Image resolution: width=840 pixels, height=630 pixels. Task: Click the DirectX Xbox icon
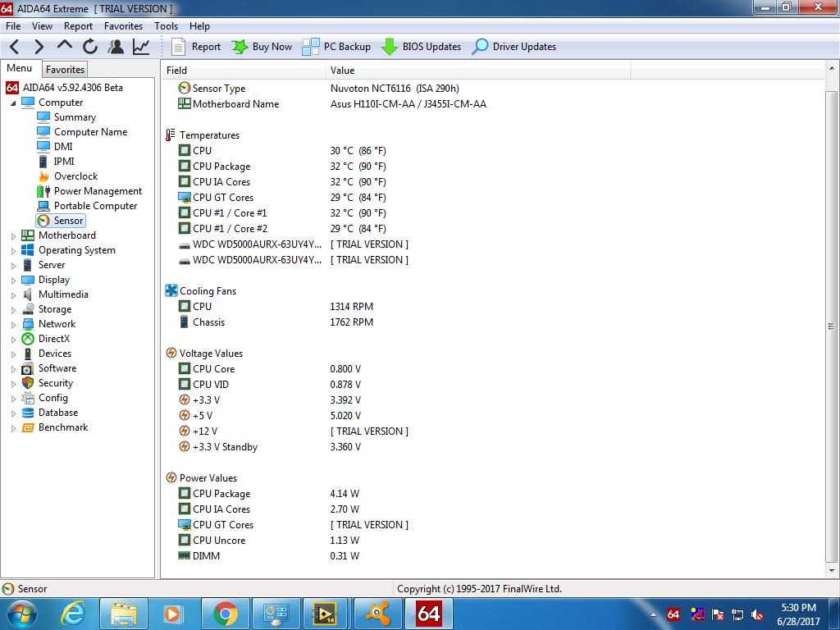coord(28,339)
